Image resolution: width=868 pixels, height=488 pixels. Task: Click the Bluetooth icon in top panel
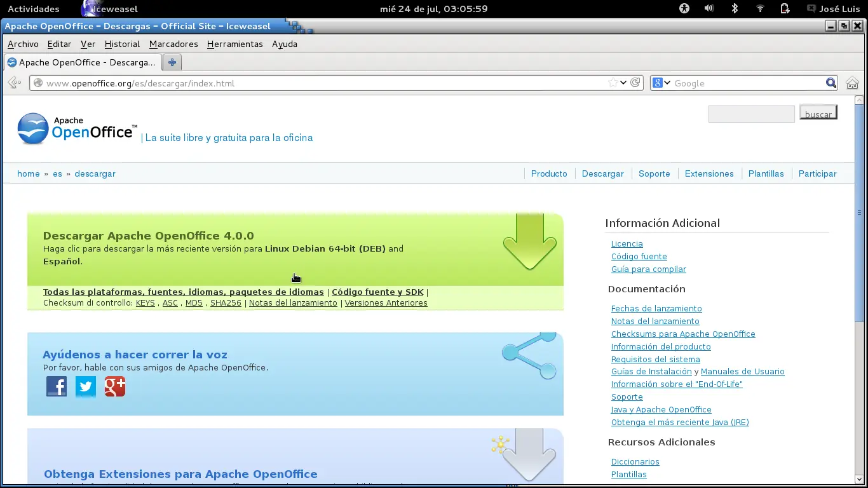[735, 9]
